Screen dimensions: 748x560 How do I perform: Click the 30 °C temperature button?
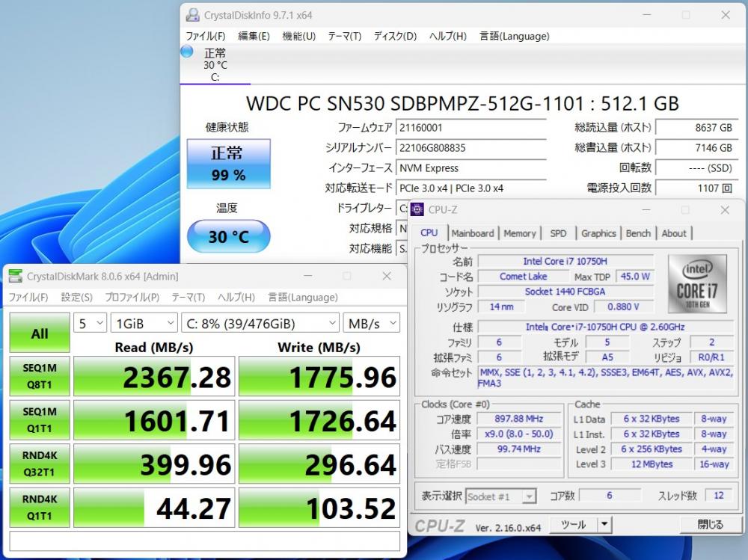tap(228, 236)
